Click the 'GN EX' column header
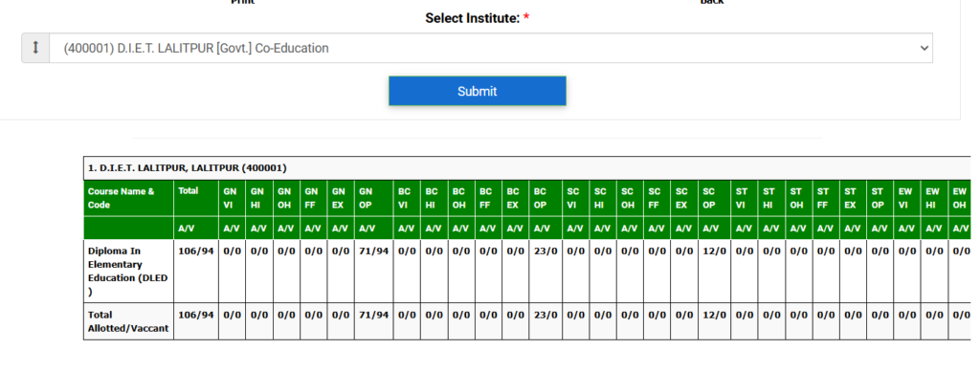The image size is (980, 372). coord(340,198)
